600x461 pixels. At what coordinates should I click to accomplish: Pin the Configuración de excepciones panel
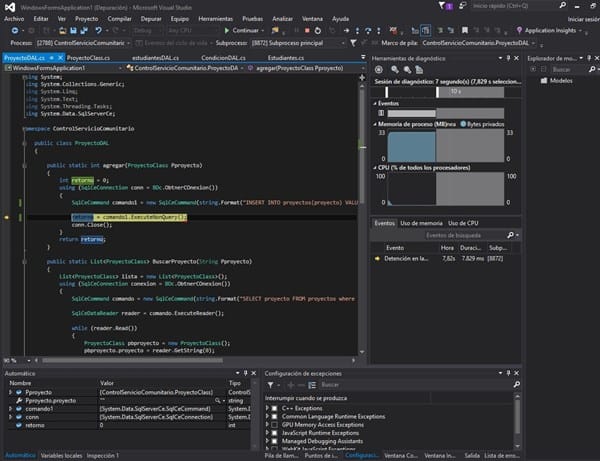(x=507, y=372)
